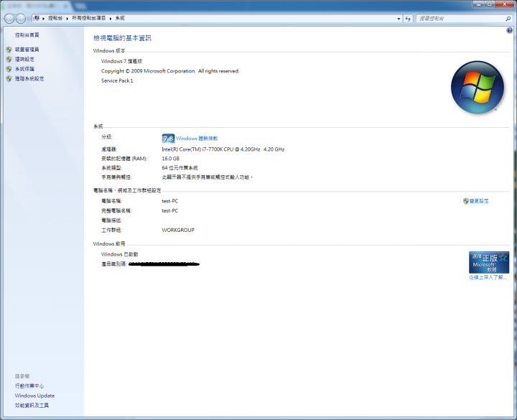Click the Intel(R) Core(TM) i7-7700K processor value
Screen dimensions: 517x420
(x=223, y=149)
